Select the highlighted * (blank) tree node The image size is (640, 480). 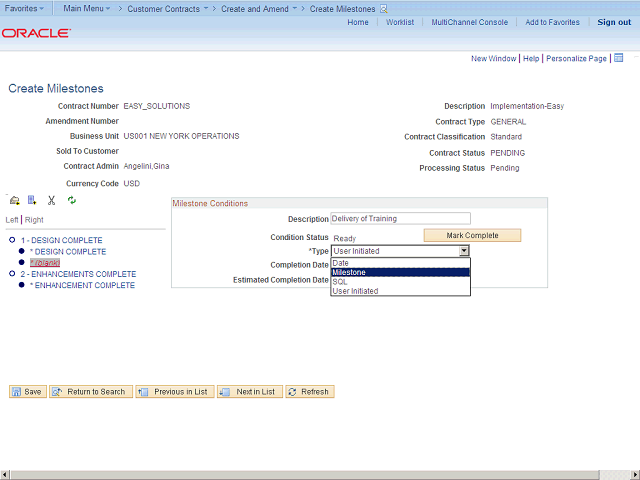[x=45, y=262]
